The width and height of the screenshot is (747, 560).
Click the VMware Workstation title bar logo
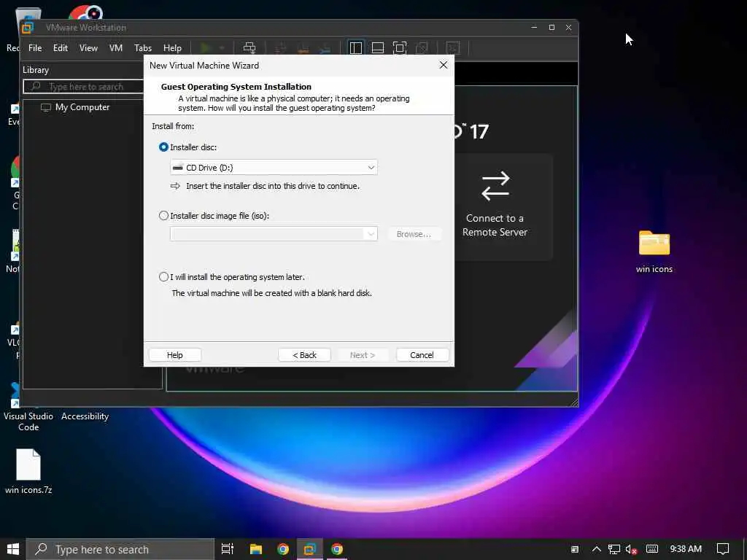28,28
